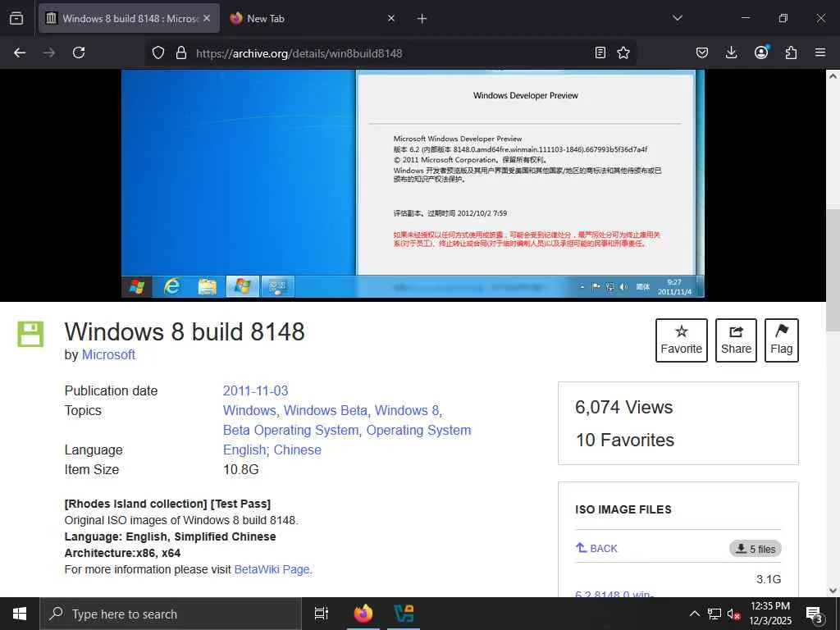This screenshot has height=630, width=840.
Task: Favorite this archive item
Action: (x=682, y=340)
